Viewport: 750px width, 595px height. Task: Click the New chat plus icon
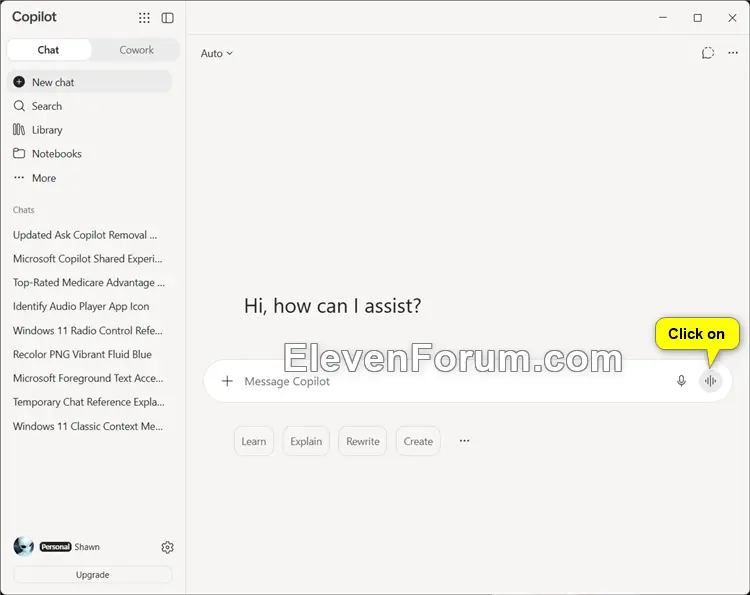click(19, 82)
